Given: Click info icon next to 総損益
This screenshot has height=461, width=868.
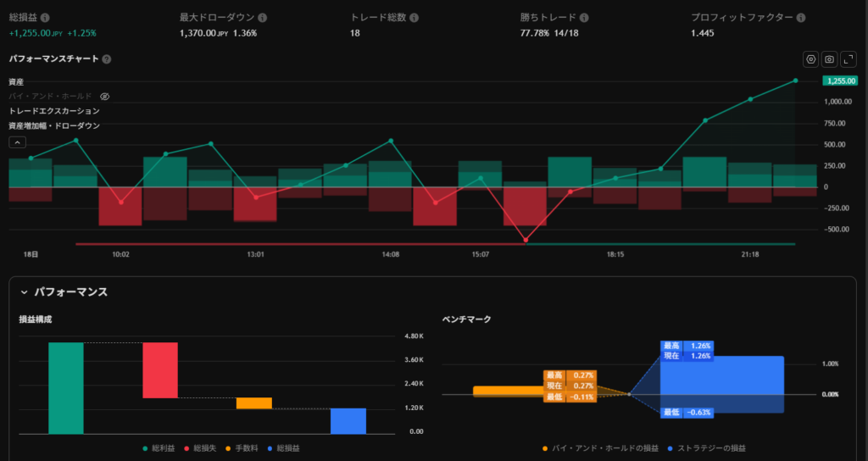Looking at the screenshot, I should click(45, 18).
